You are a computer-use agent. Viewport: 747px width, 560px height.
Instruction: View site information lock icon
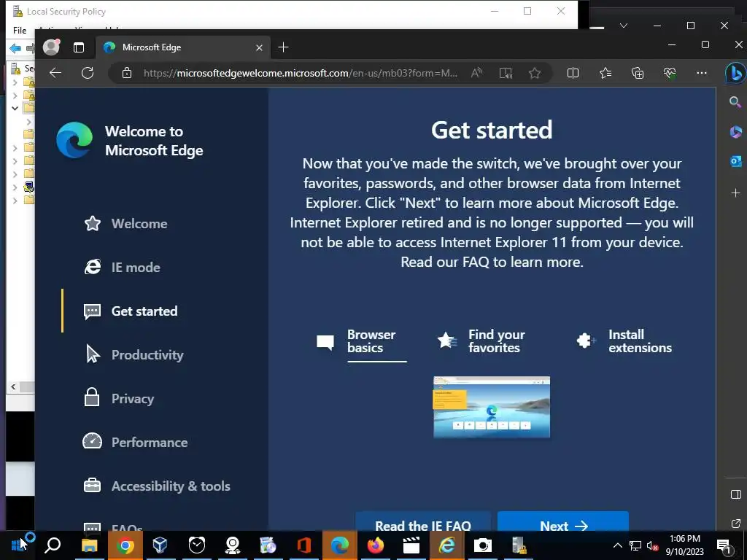coord(127,73)
